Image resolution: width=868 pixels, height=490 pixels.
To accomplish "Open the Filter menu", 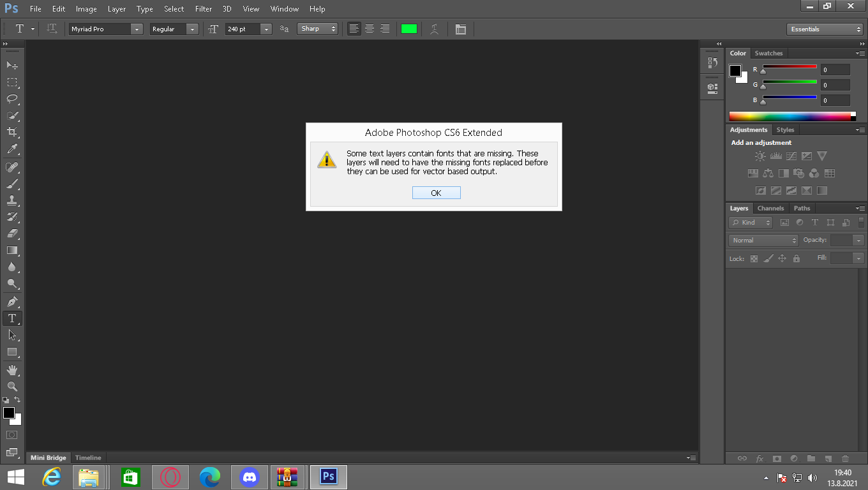I will click(x=204, y=9).
